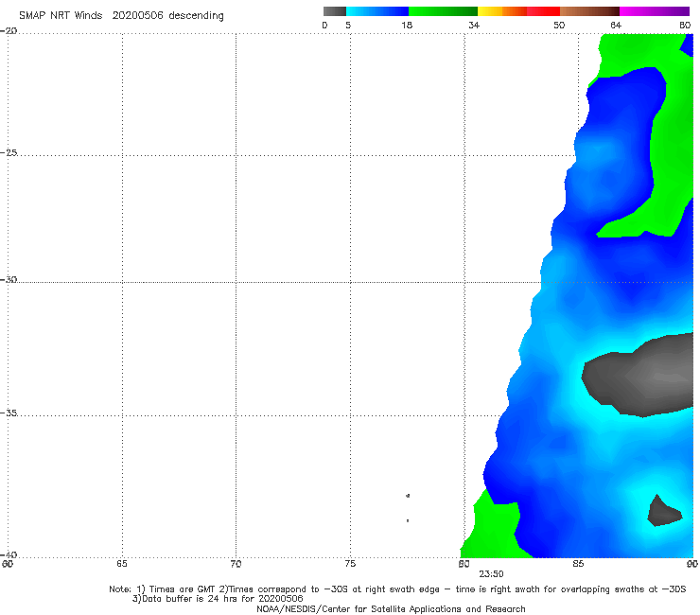700x615 pixels.
Task: Click the longitude axis label '70'
Action: point(236,564)
